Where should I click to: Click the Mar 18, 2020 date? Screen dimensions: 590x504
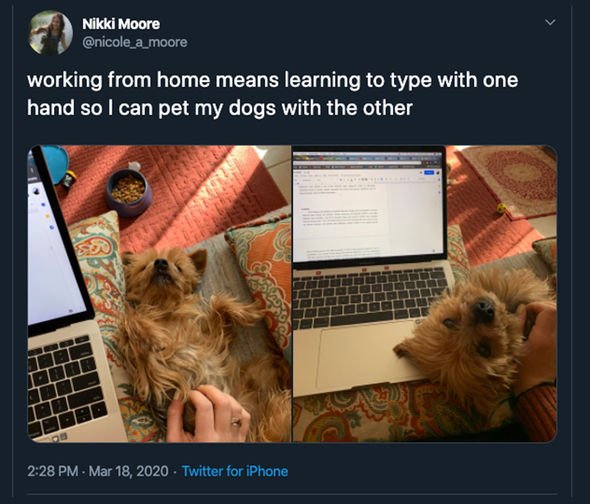pos(128,471)
